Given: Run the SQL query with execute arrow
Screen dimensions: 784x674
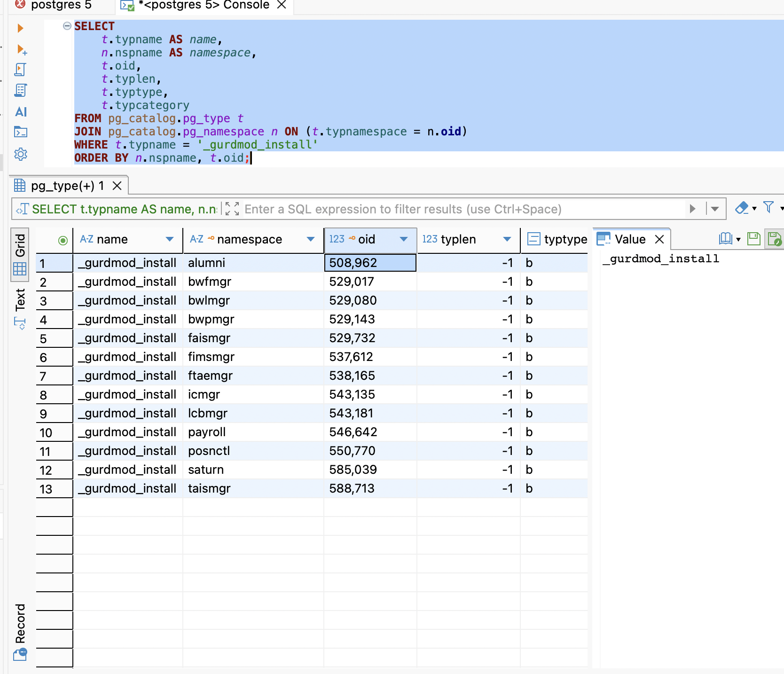Looking at the screenshot, I should 20,28.
